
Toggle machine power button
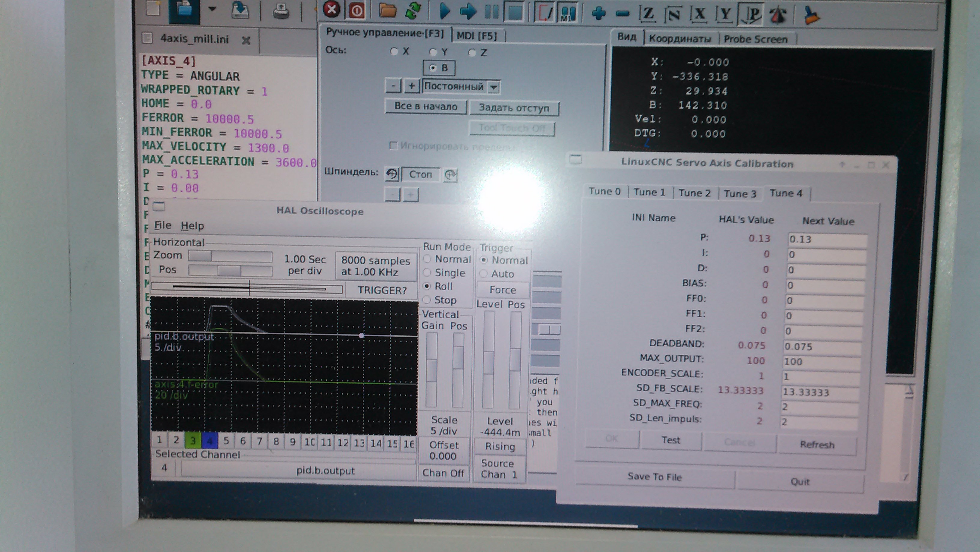pos(356,10)
